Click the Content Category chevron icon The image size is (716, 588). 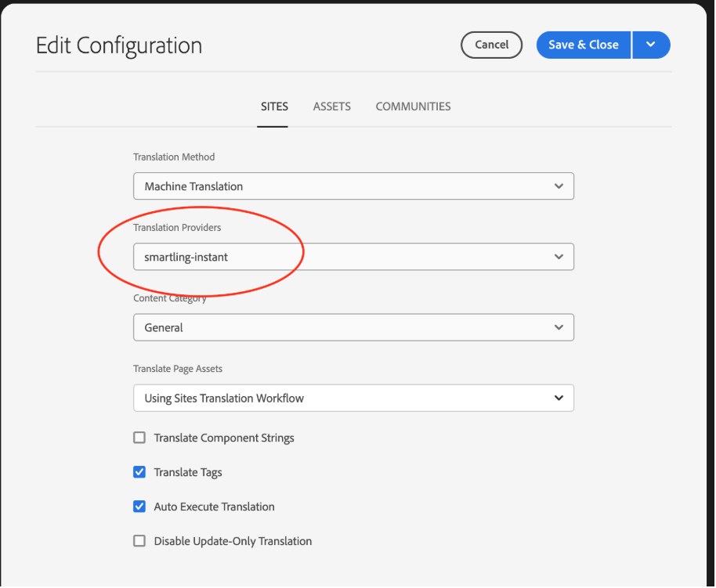pyautogui.click(x=558, y=327)
